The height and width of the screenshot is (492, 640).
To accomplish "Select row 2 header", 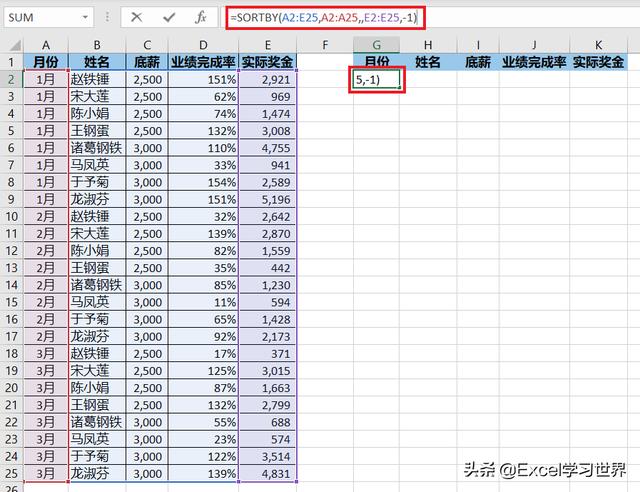I will pyautogui.click(x=11, y=79).
